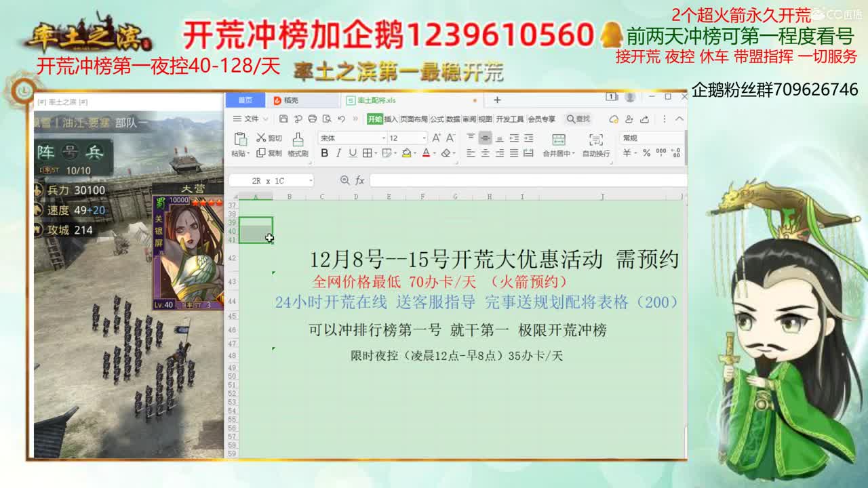Open the 视图 View tab
The image size is (868, 488).
[x=486, y=119]
